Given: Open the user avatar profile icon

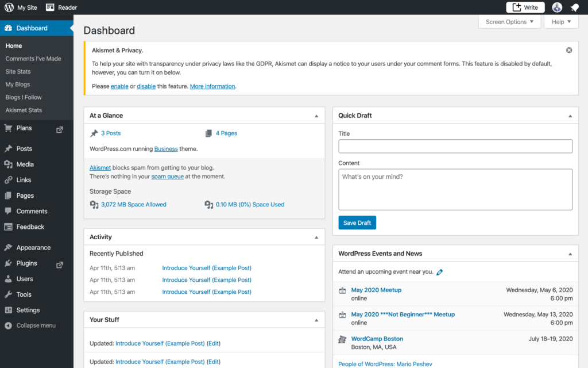Looking at the screenshot, I should click(x=557, y=7).
